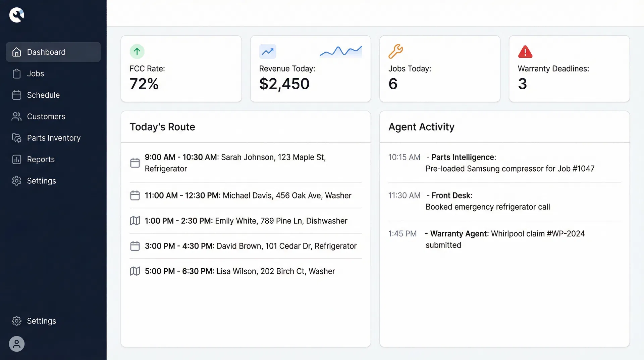Open the Schedule calendar icon
Viewport: 644px width, 360px height.
tap(16, 95)
